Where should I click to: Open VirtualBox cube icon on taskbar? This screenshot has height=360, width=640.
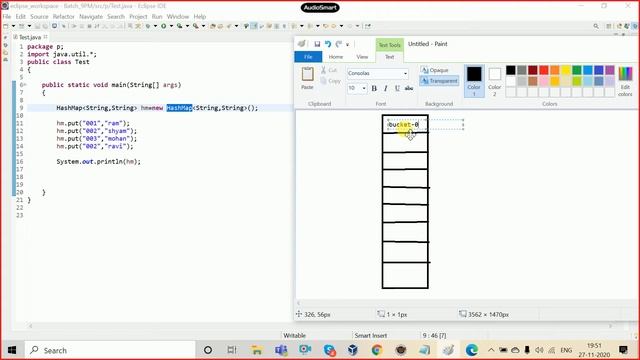(353, 350)
